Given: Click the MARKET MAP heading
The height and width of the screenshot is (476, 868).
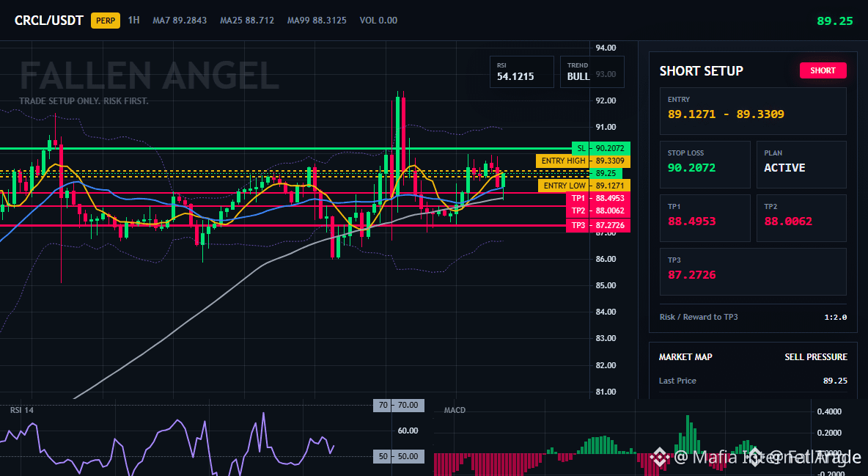Looking at the screenshot, I should tap(685, 357).
